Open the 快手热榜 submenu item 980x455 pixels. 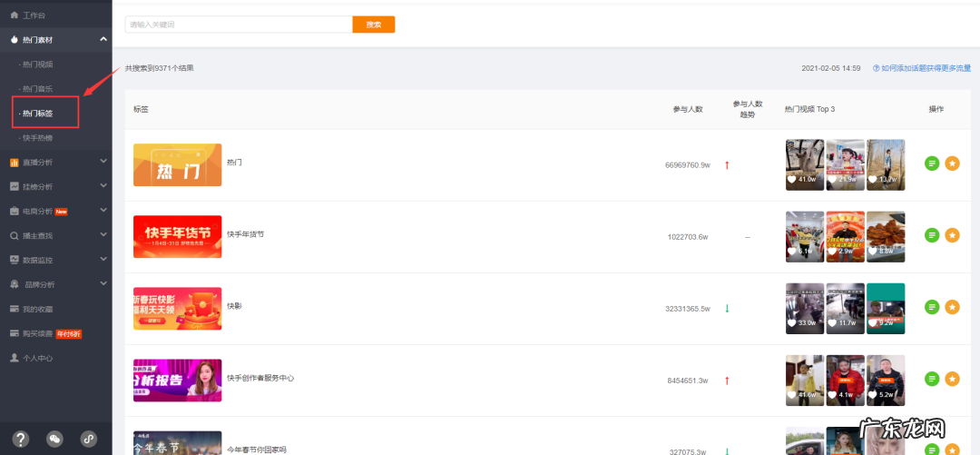(x=37, y=138)
